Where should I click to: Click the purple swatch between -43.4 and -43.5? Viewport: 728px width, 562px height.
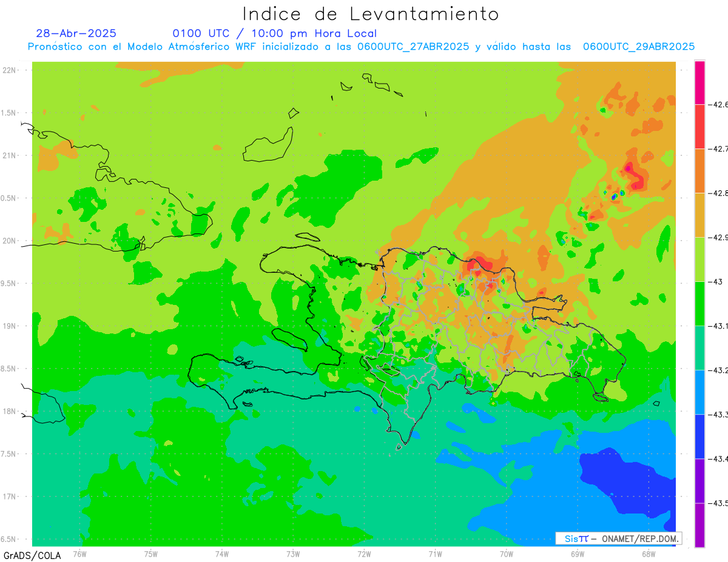click(699, 480)
